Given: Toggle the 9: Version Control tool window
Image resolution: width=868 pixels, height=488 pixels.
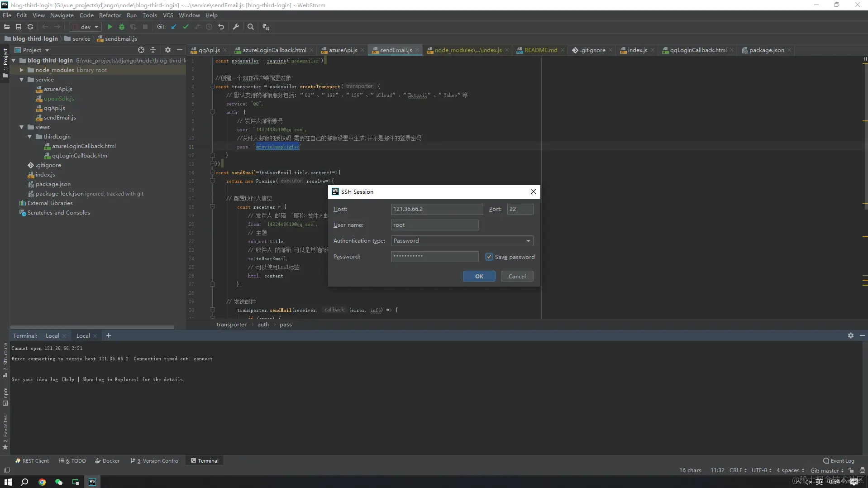Looking at the screenshot, I should coord(155,461).
